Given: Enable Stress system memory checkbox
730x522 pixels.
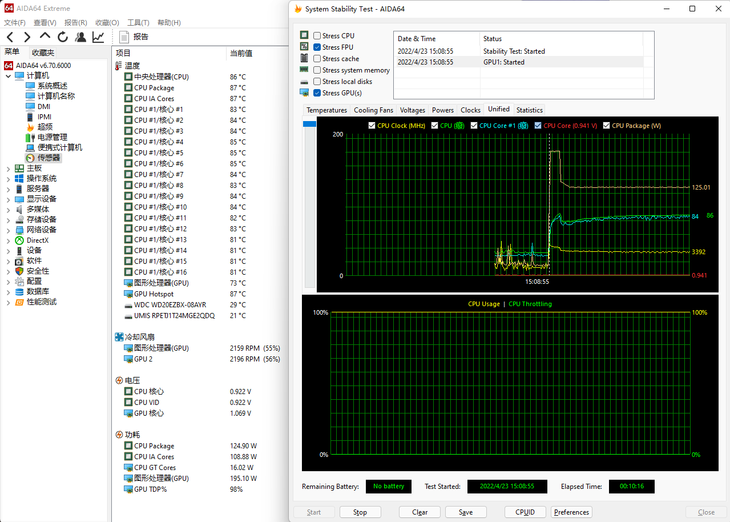Looking at the screenshot, I should coord(317,70).
